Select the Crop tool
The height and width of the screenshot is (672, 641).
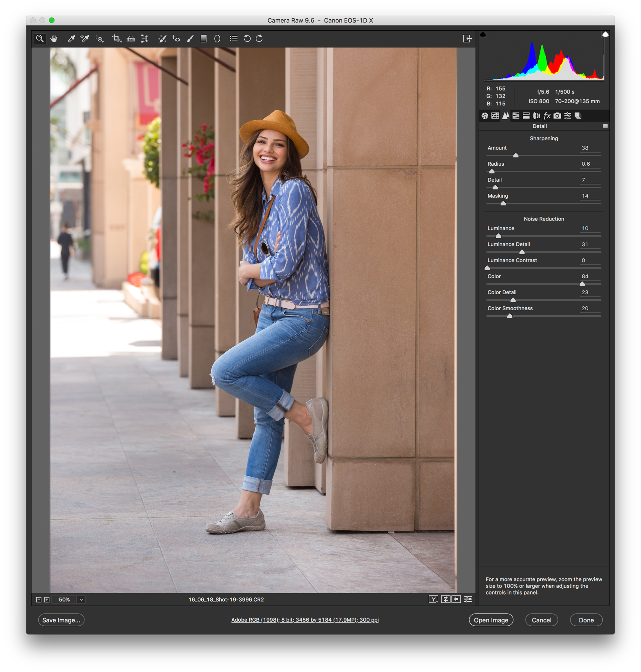[116, 39]
